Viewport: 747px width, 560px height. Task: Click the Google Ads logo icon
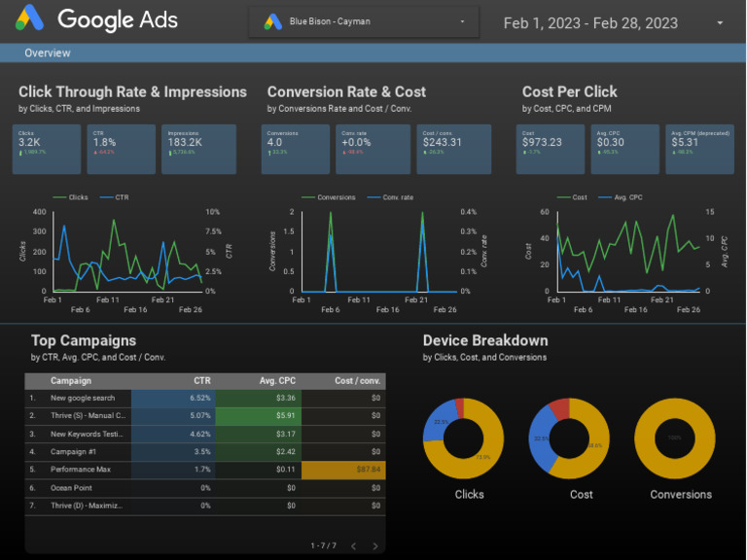[x=29, y=18]
